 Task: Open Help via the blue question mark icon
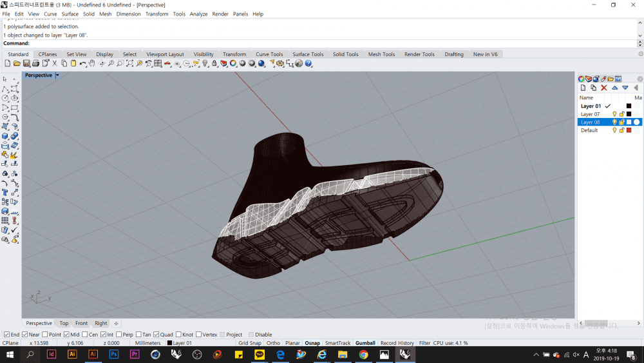tap(308, 63)
